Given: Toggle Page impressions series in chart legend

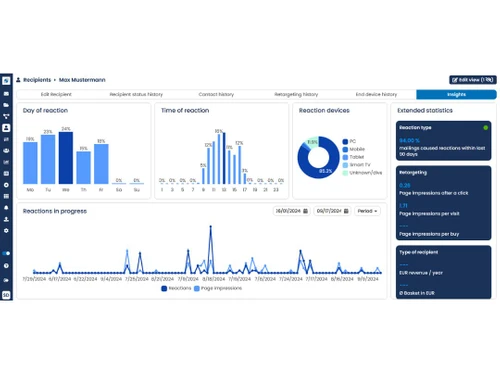Looking at the screenshot, I should (218, 288).
